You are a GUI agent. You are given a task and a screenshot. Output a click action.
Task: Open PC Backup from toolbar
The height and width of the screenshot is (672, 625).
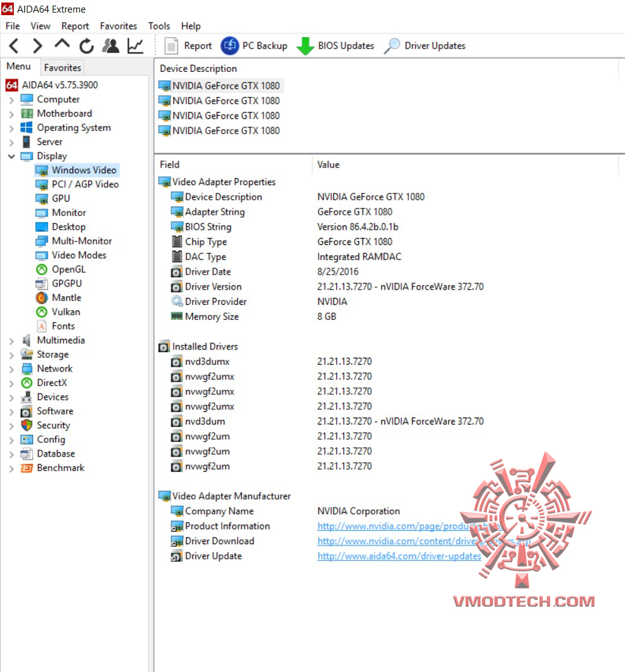coord(254,46)
